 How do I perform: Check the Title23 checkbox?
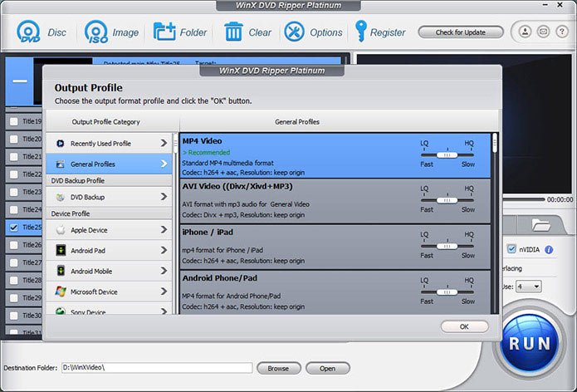13,192
